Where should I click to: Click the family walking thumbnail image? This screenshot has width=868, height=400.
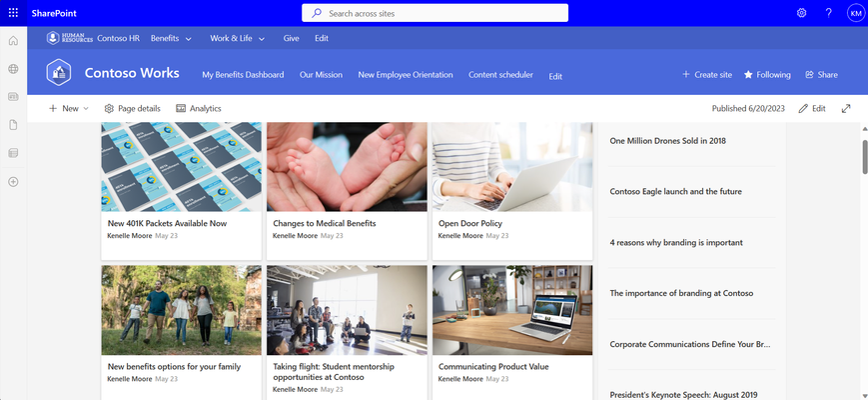[x=182, y=310]
